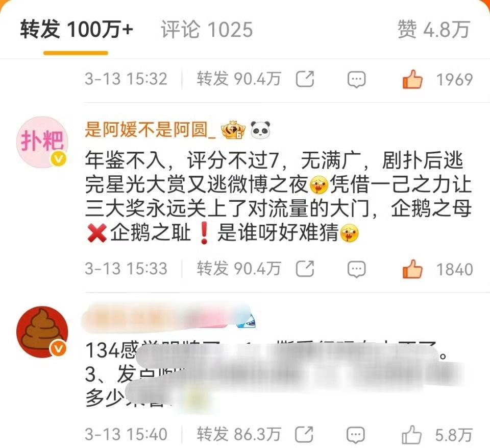Tap the crown membership badge icon

pyautogui.click(x=233, y=130)
